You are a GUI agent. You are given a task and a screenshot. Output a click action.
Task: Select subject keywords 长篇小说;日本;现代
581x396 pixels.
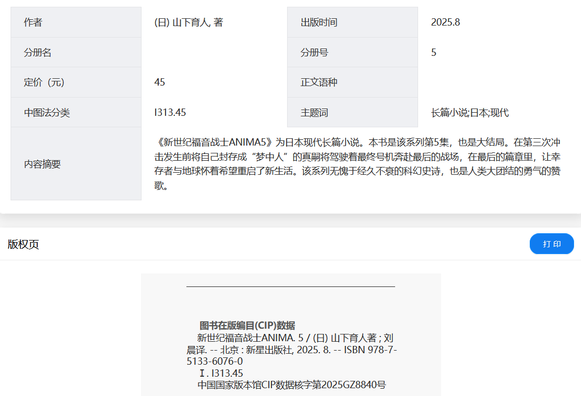click(x=470, y=112)
